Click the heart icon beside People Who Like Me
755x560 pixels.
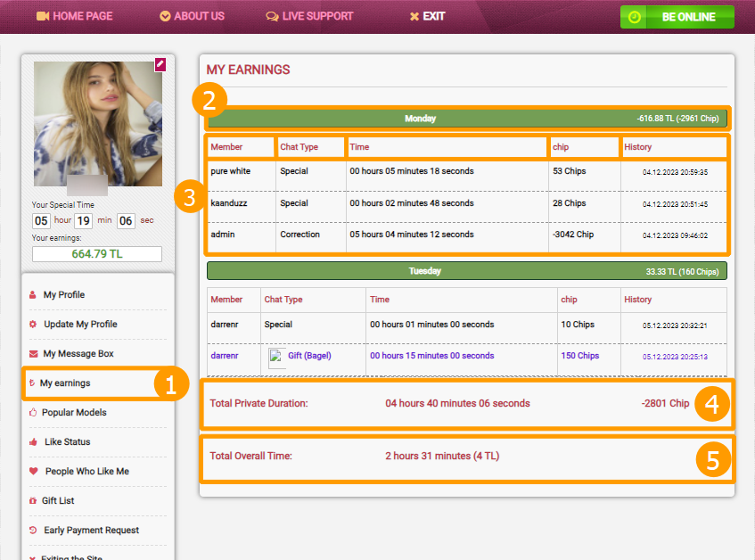coord(33,472)
